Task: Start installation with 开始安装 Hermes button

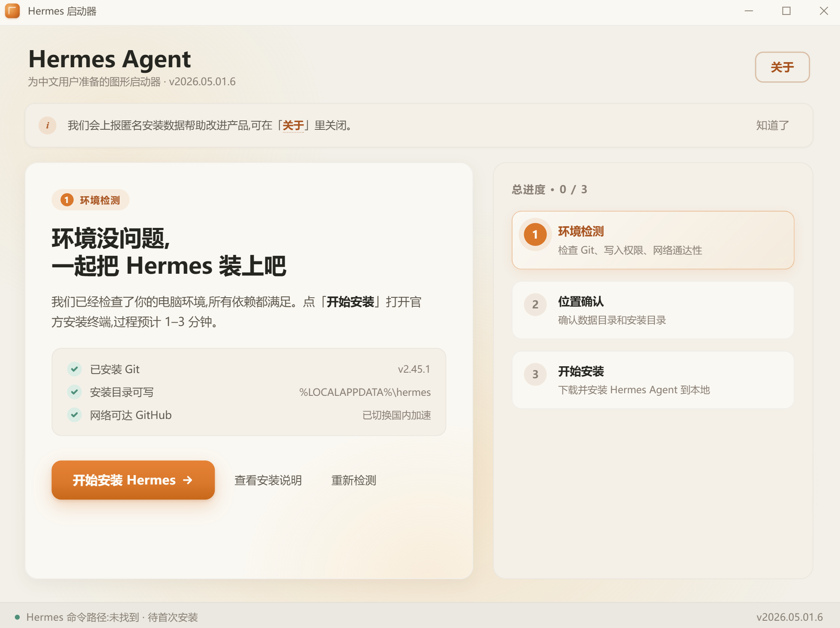Action: coord(133,480)
